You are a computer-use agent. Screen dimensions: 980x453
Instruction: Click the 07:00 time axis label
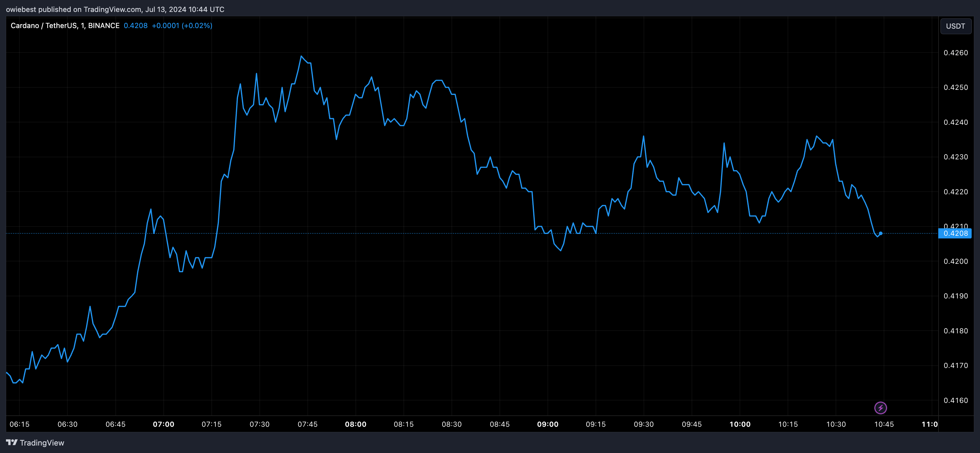(x=164, y=424)
